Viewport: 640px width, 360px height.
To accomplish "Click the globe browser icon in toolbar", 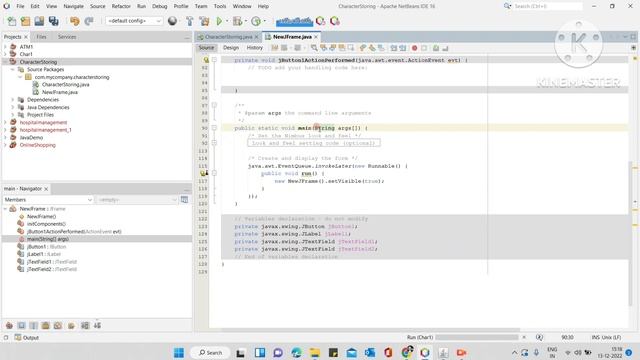I will tap(172, 21).
